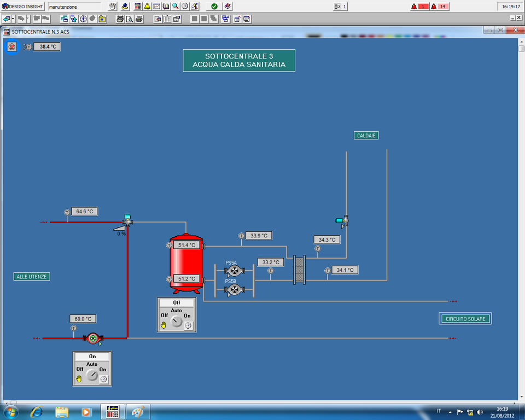The height and width of the screenshot is (420, 525).
Task: Expand the forward navigation history dropdown arrow
Action: pyautogui.click(x=28, y=19)
